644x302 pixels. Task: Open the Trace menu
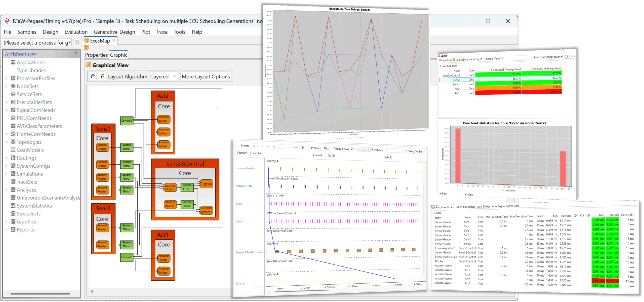tap(162, 32)
